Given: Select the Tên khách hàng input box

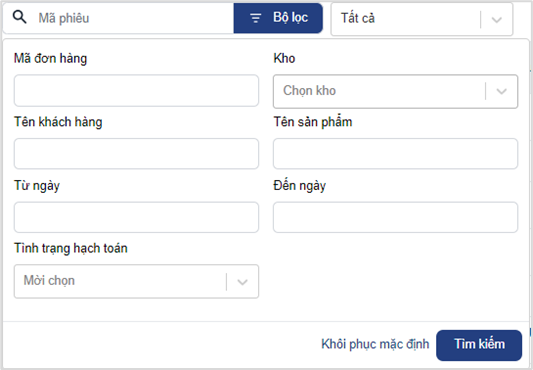Looking at the screenshot, I should pyautogui.click(x=136, y=153).
